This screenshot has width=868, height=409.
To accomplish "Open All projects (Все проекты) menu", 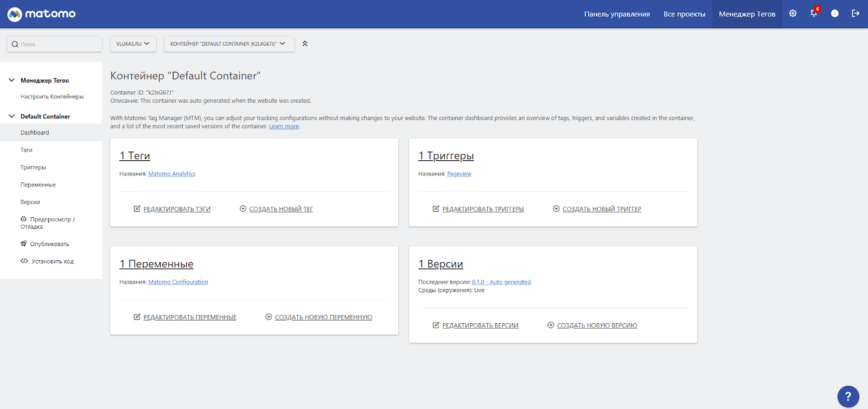I will (x=684, y=14).
